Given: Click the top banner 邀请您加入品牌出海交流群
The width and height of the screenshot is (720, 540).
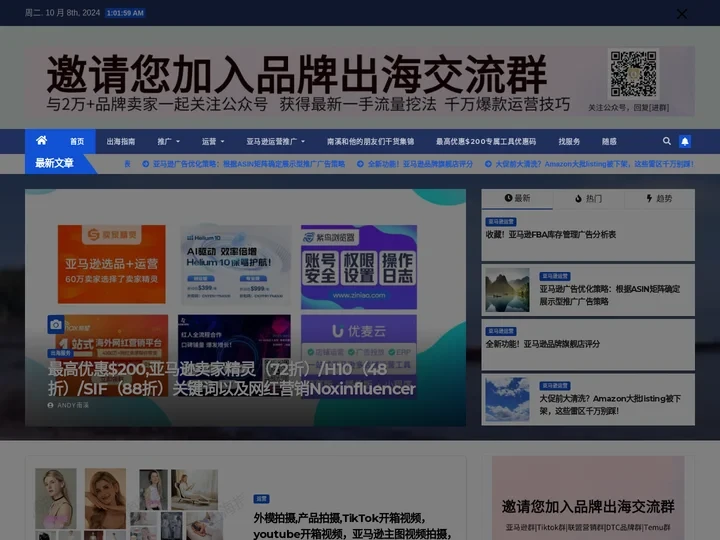Looking at the screenshot, I should 360,81.
